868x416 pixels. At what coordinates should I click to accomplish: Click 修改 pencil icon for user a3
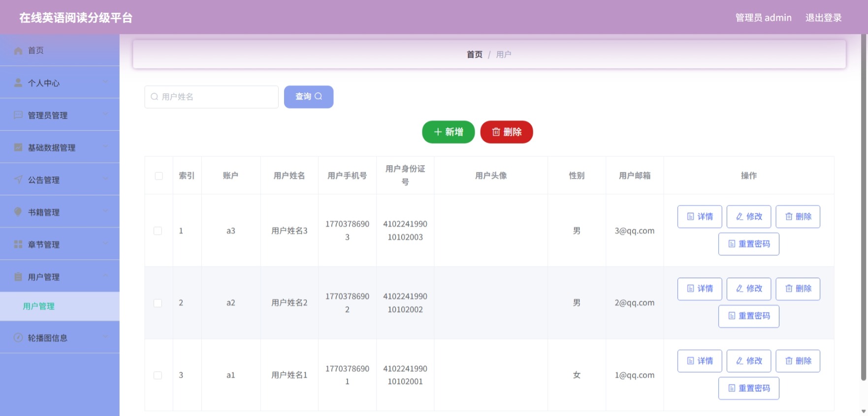pos(739,216)
